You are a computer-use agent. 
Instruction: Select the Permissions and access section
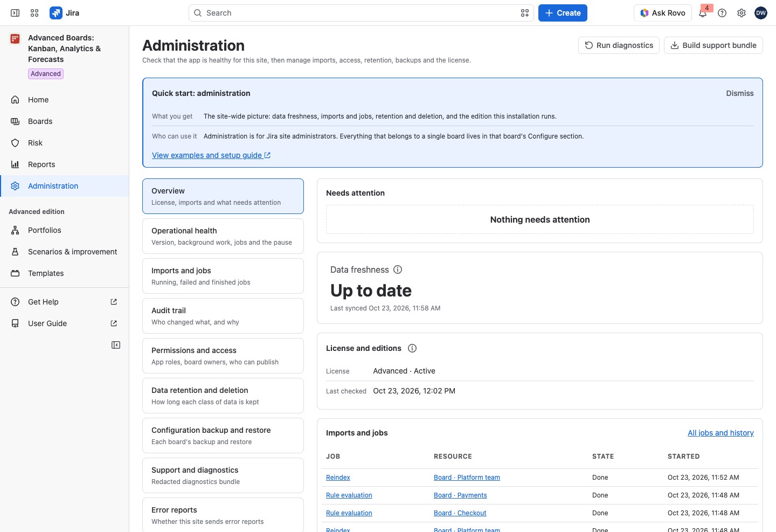[223, 356]
